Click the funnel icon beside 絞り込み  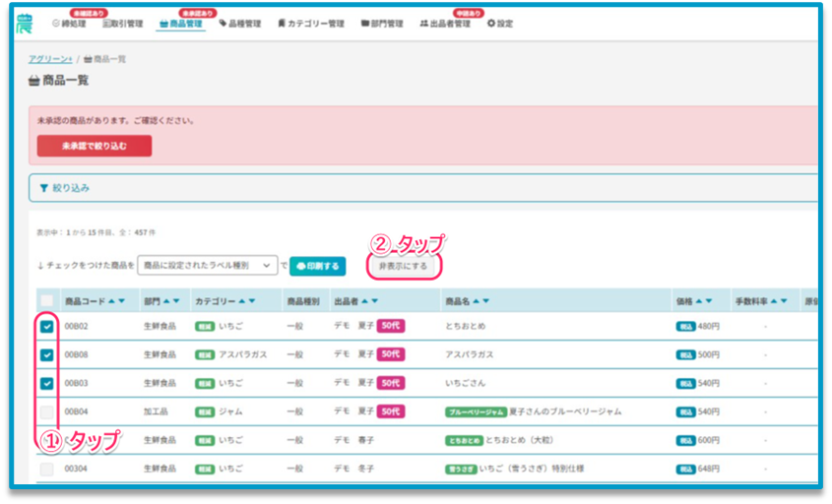43,187
